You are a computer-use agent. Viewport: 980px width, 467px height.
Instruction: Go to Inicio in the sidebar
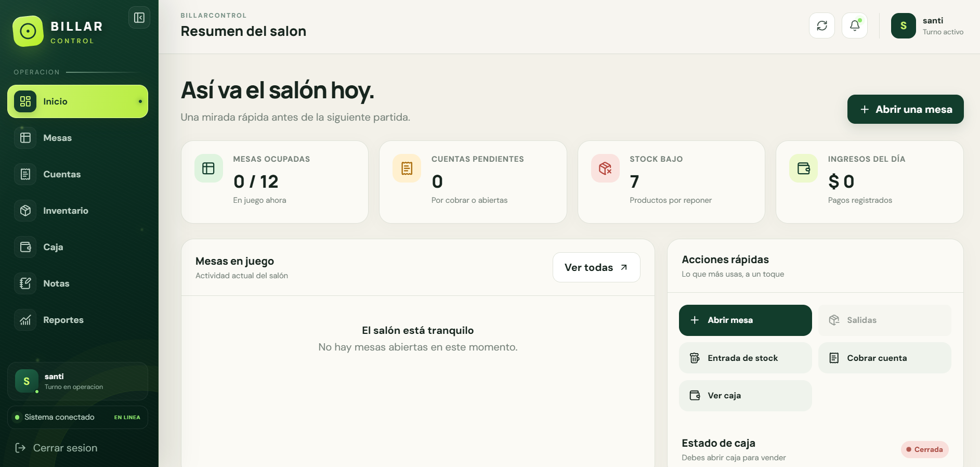pos(77,101)
